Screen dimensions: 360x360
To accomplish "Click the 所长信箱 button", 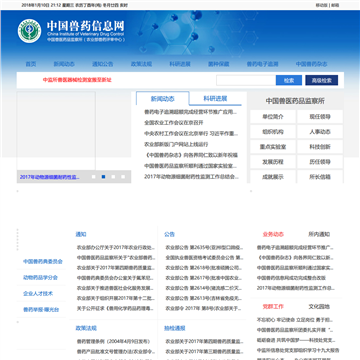I will click(320, 177).
